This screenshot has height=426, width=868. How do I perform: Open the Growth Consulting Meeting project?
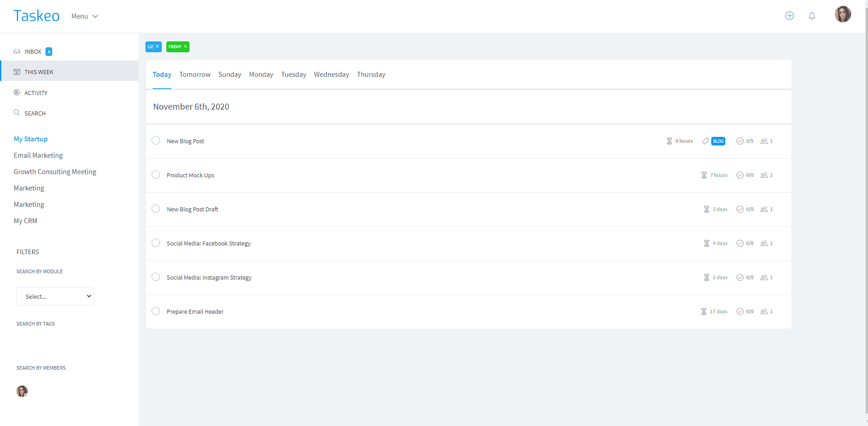click(x=55, y=172)
